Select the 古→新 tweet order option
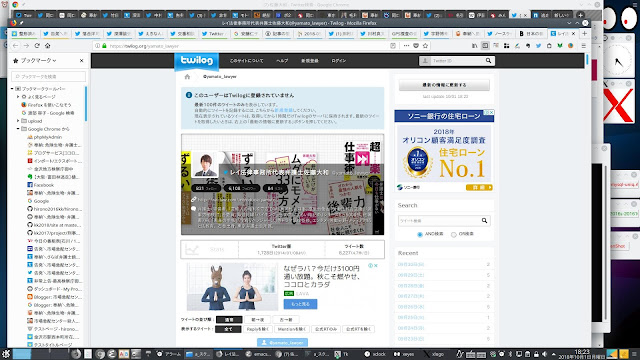The image size is (640, 360). pyautogui.click(x=286, y=320)
